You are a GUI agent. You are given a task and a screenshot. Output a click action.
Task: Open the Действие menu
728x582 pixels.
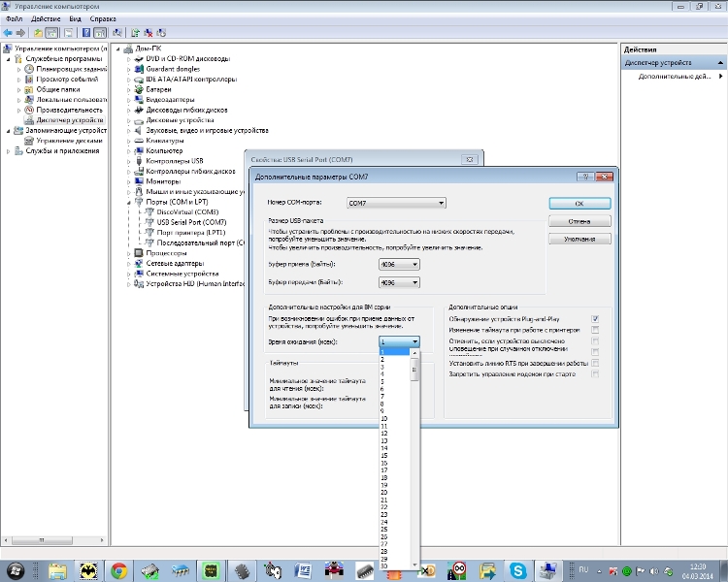pos(45,18)
